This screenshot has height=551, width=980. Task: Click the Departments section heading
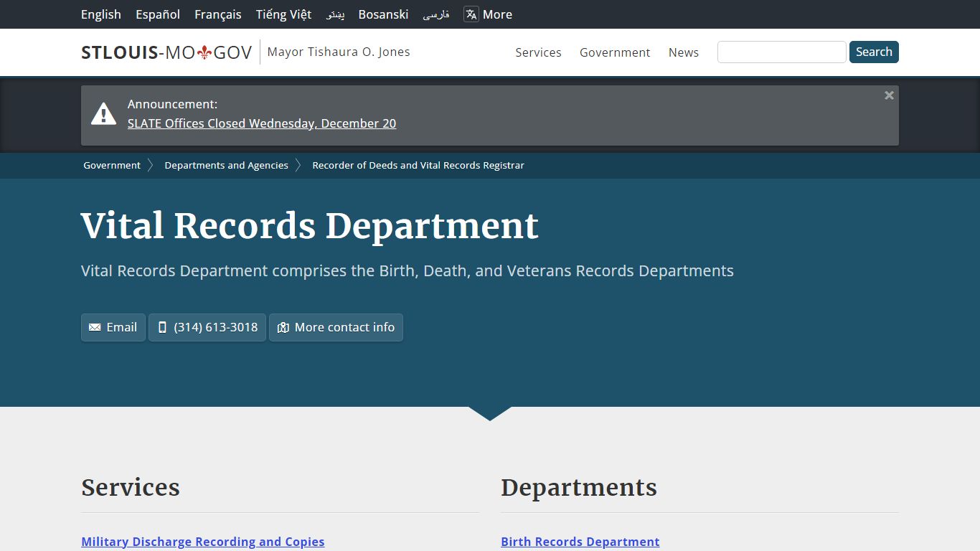[x=579, y=488]
